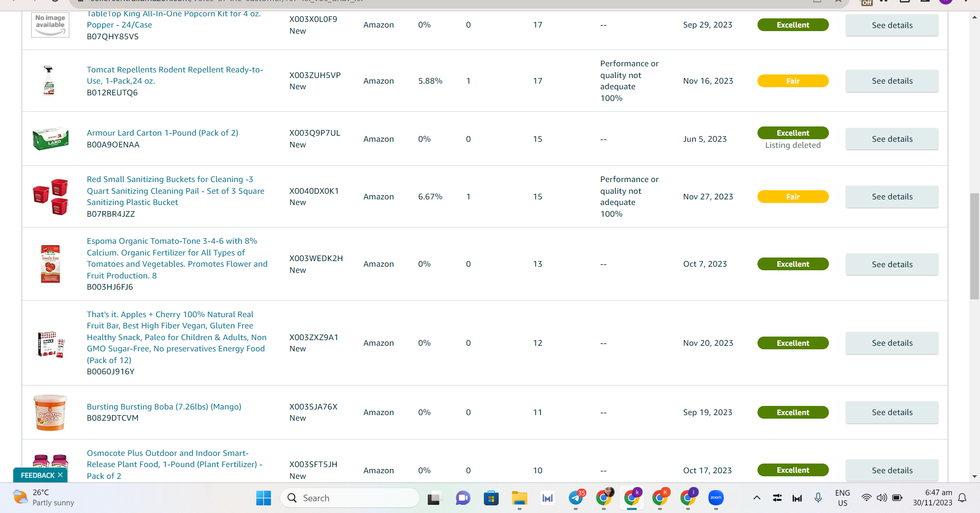Switch to Chrome with dark purple I badge
The height and width of the screenshot is (513, 980).
coord(689,498)
